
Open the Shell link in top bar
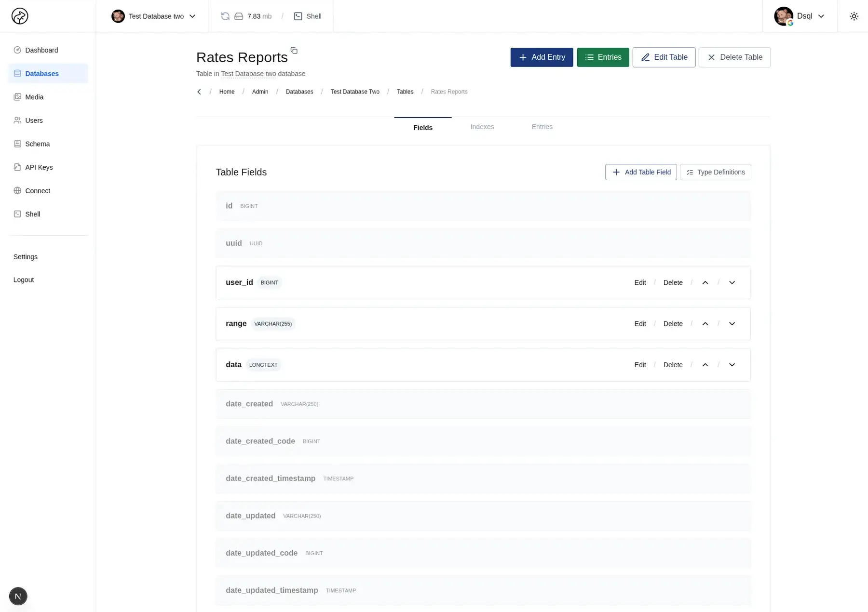tap(308, 16)
